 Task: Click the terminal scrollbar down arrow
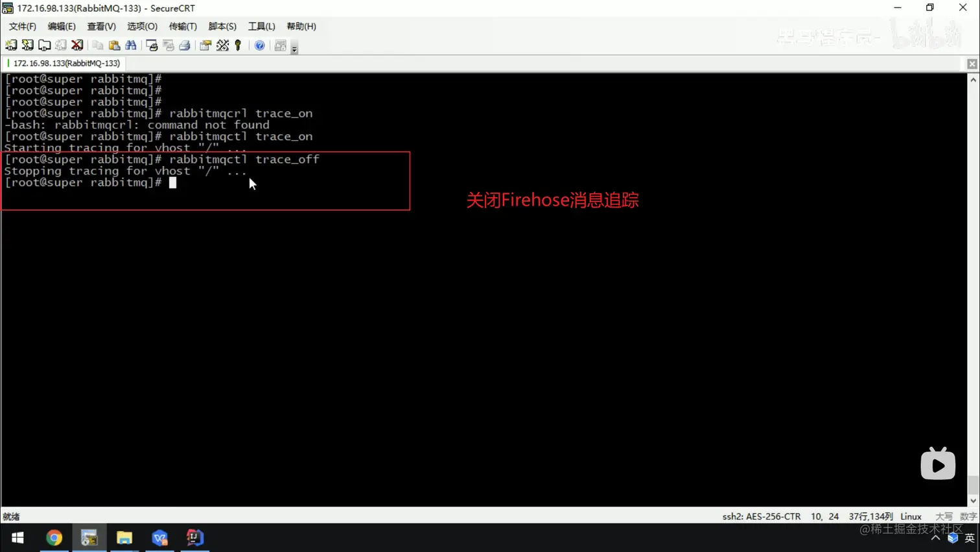[x=974, y=501]
